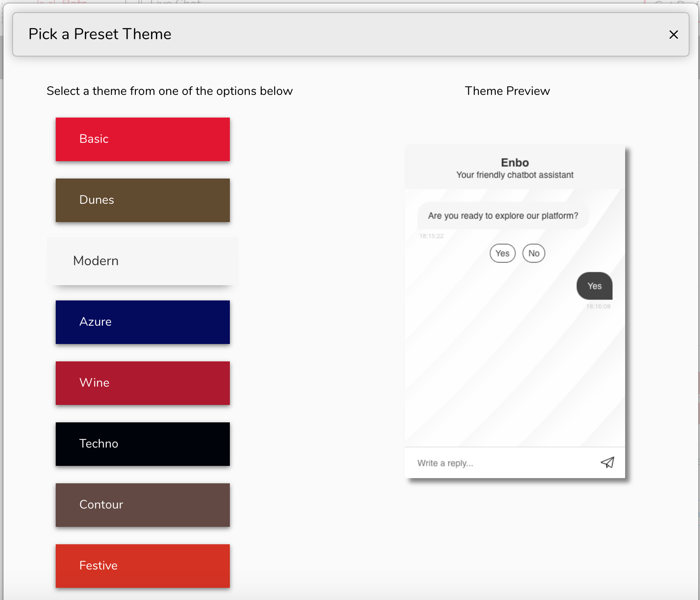Image resolution: width=700 pixels, height=600 pixels.
Task: Click the Yes quick reply in preview
Action: 502,253
